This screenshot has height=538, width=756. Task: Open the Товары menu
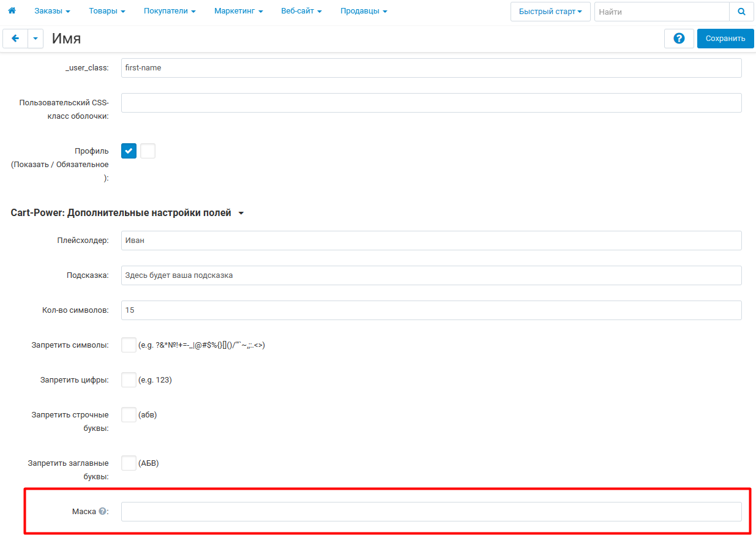coord(107,11)
